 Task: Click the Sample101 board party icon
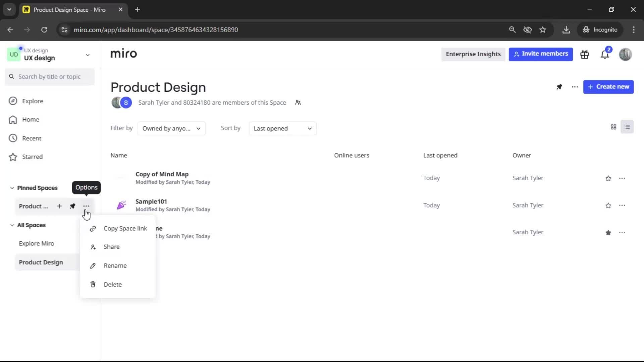[121, 205]
